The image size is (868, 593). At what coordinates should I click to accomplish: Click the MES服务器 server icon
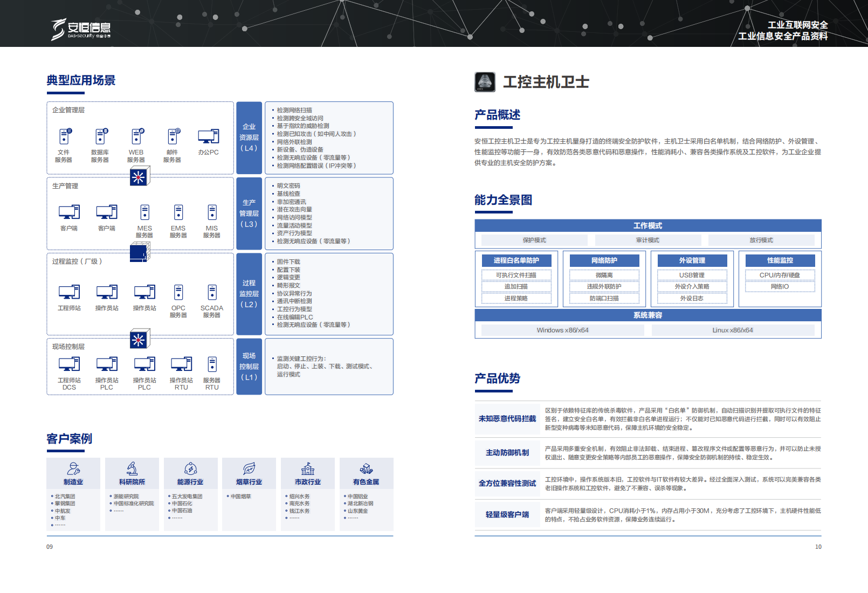144,212
